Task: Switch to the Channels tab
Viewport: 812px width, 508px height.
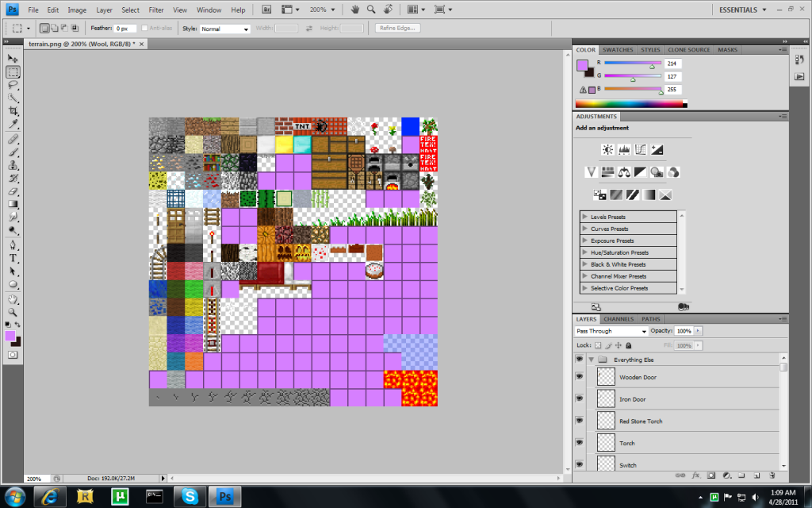Action: pyautogui.click(x=619, y=319)
